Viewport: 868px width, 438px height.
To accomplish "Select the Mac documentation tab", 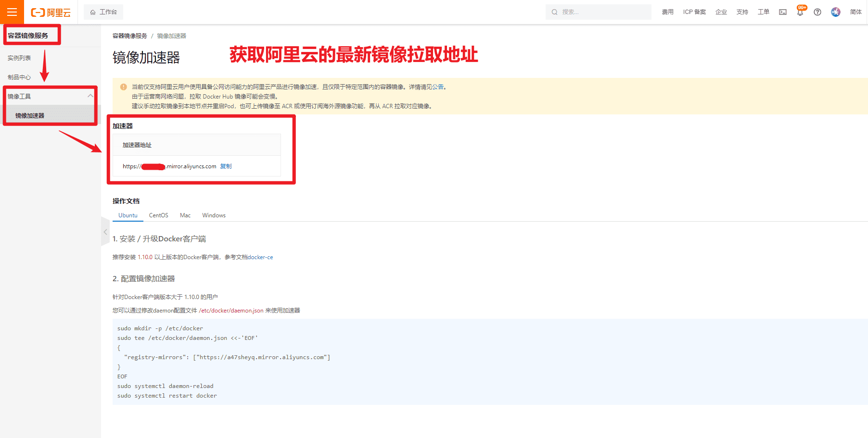I will pos(185,215).
